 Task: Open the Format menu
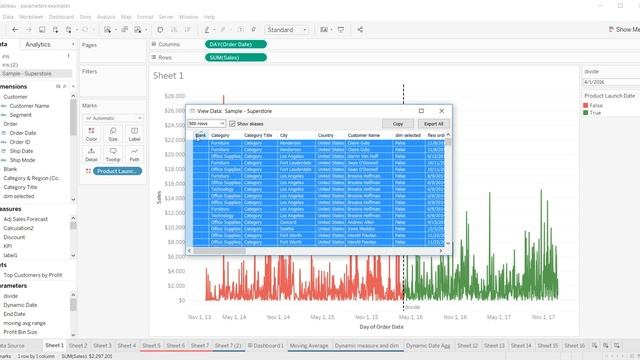tap(145, 17)
